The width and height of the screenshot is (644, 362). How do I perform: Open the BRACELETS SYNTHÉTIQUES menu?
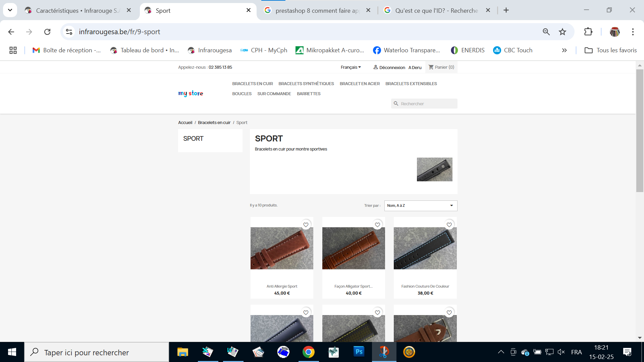click(306, 84)
